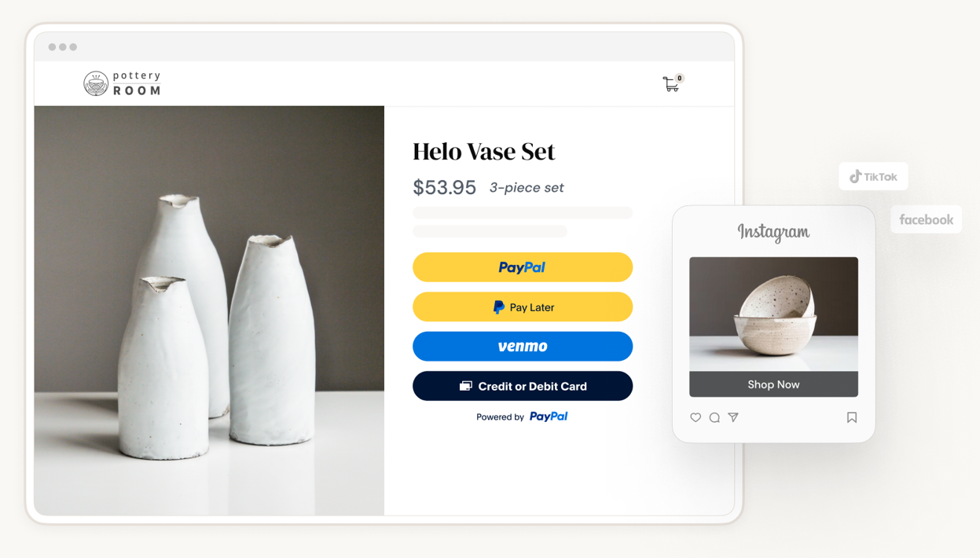This screenshot has width=980, height=558.
Task: Share the post with paper plane icon
Action: pyautogui.click(x=733, y=417)
